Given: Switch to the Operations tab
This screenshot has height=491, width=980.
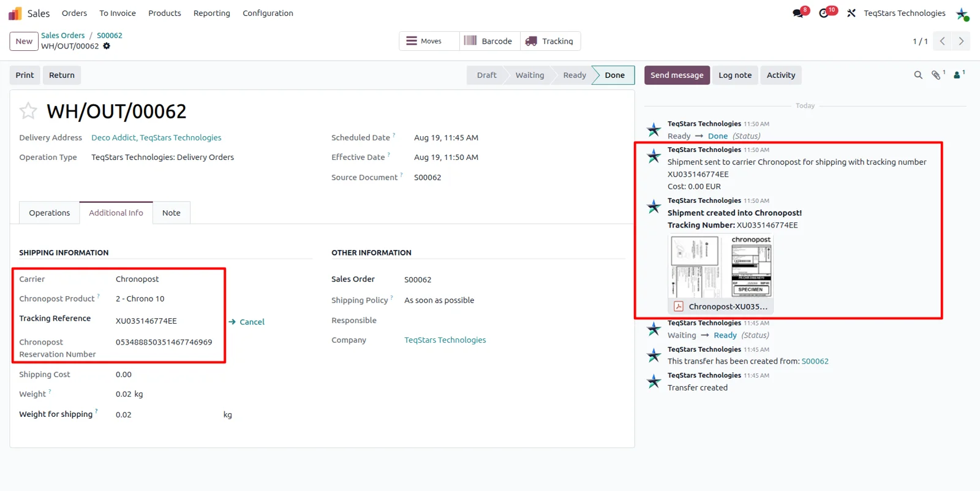Looking at the screenshot, I should 50,213.
